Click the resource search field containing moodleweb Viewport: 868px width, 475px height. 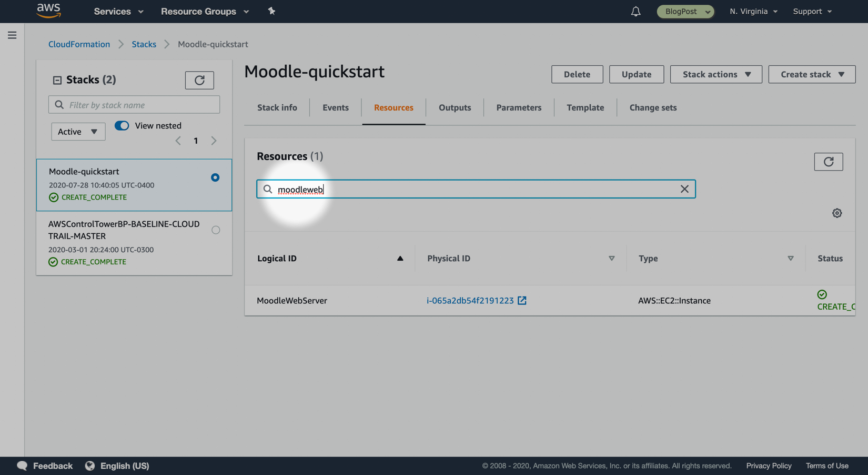[476, 189]
